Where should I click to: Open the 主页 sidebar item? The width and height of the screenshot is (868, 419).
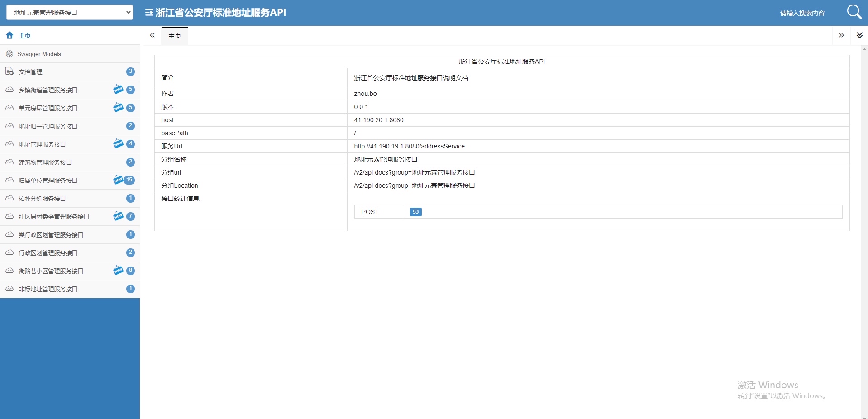point(70,35)
